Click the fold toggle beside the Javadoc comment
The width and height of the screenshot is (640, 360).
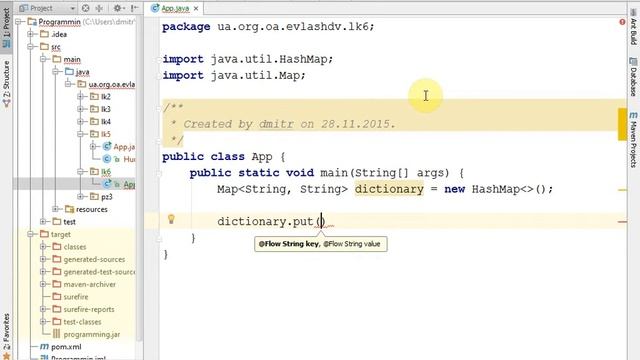coord(158,108)
